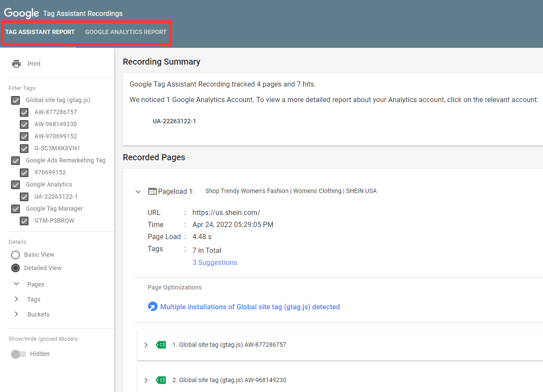This screenshot has width=543, height=392.
Task: Open the 3 Suggestions link
Action: [214, 262]
